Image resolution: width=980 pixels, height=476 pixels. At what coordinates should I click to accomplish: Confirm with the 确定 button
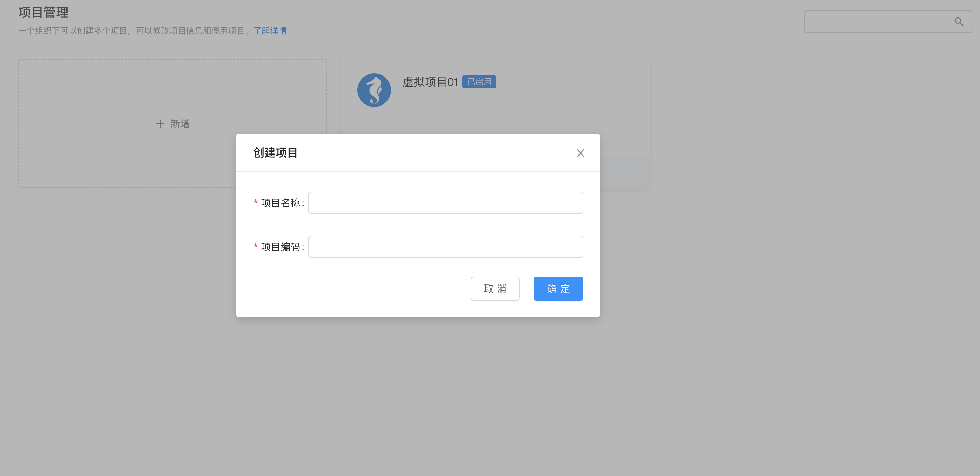(558, 289)
